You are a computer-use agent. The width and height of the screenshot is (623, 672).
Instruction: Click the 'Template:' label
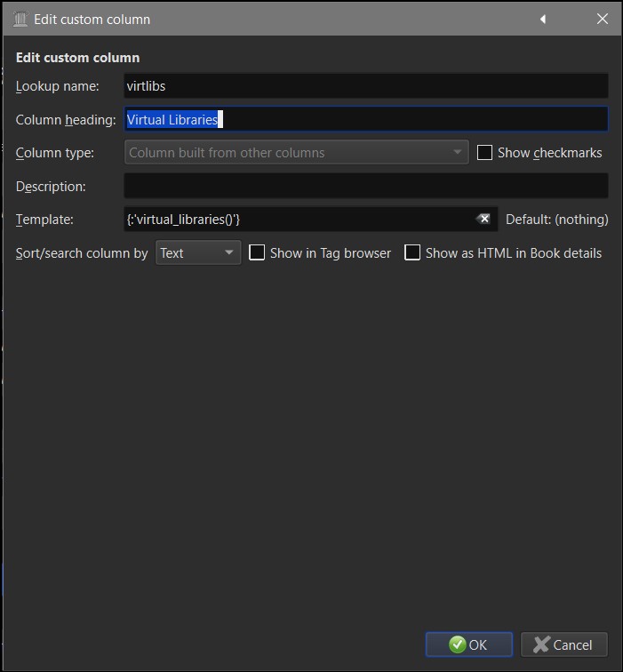coord(44,220)
